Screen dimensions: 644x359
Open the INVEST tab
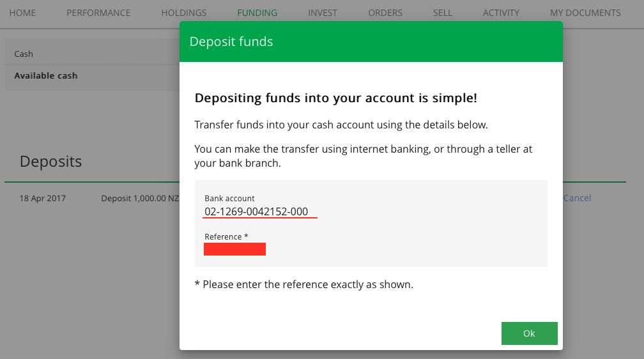pos(323,13)
